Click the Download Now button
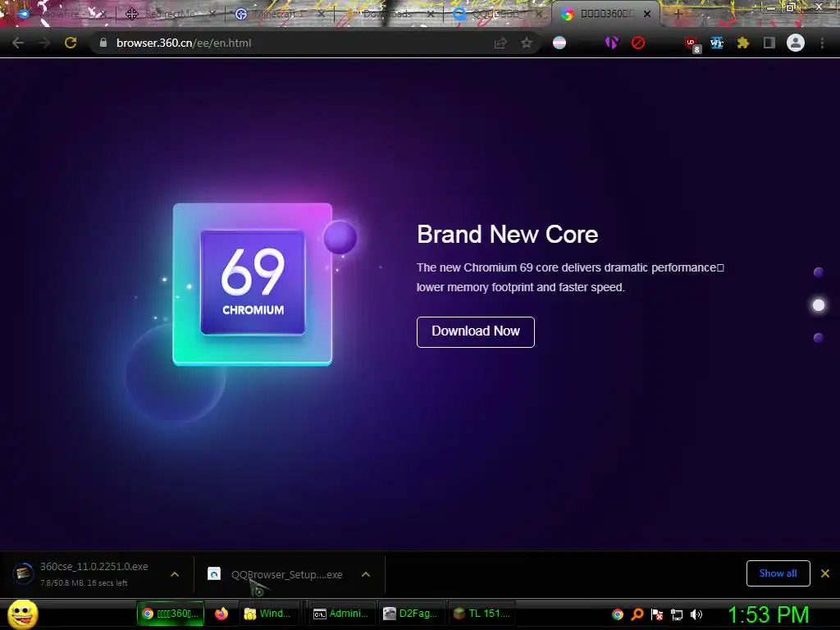Image resolution: width=840 pixels, height=630 pixels. click(475, 331)
